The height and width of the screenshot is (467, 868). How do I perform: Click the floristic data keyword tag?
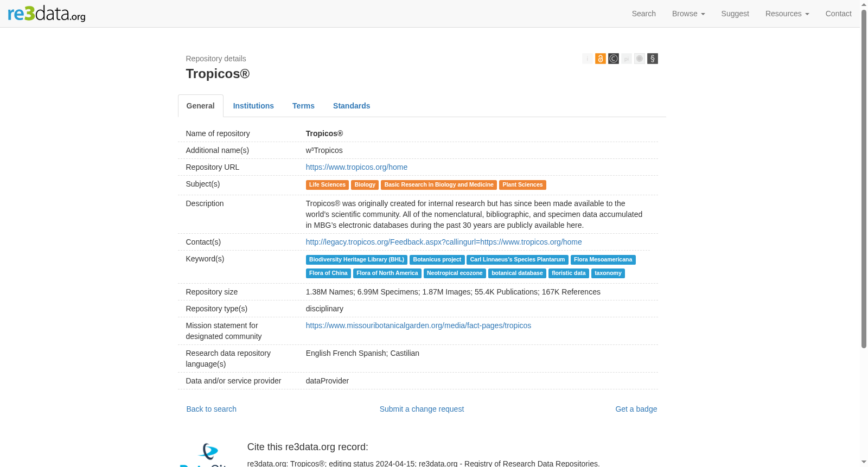(569, 273)
